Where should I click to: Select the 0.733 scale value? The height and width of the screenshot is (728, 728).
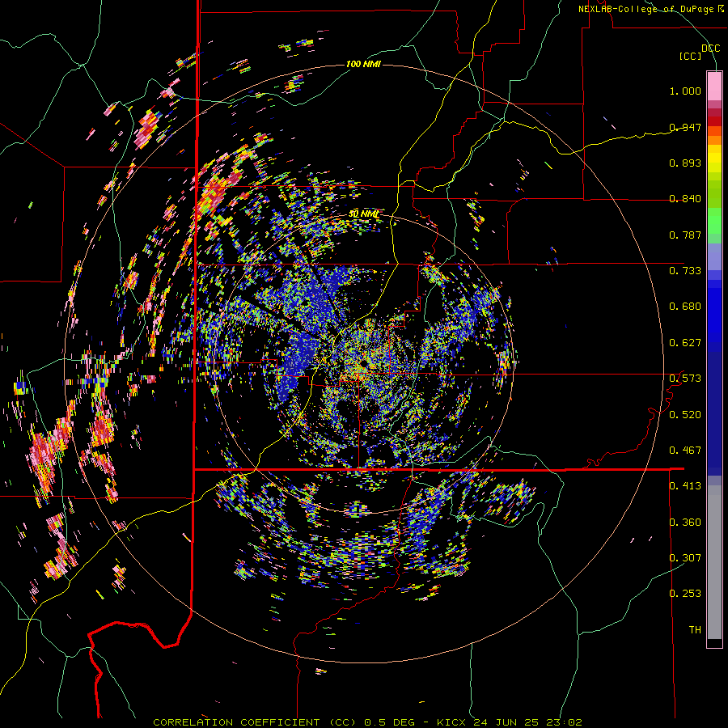click(x=685, y=271)
